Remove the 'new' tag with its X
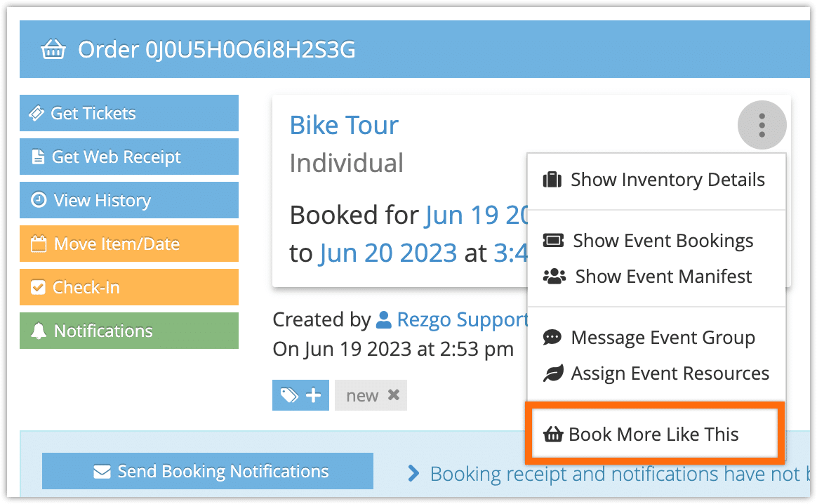 point(394,395)
